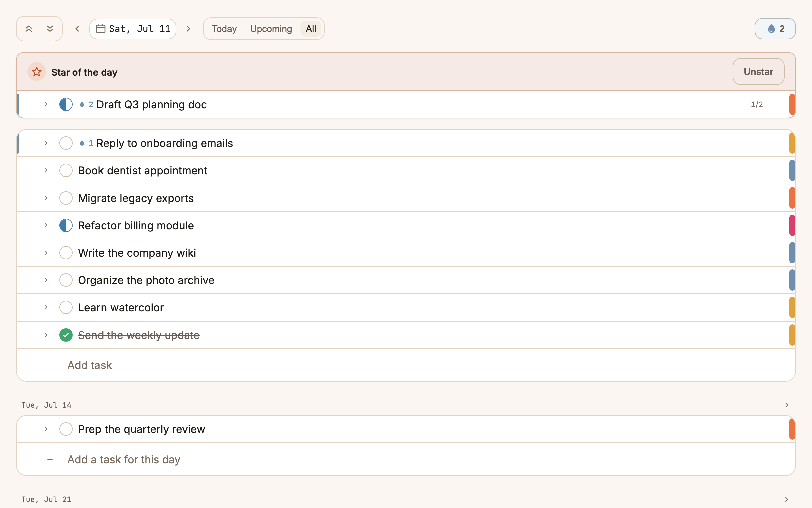Check off Write the company wiki

[66, 253]
